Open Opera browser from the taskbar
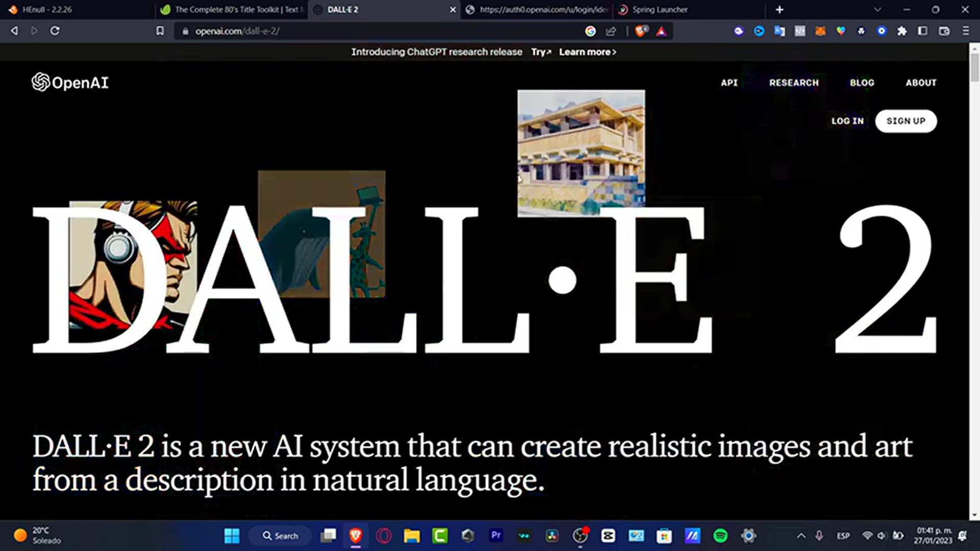This screenshot has height=551, width=980. pos(384,536)
